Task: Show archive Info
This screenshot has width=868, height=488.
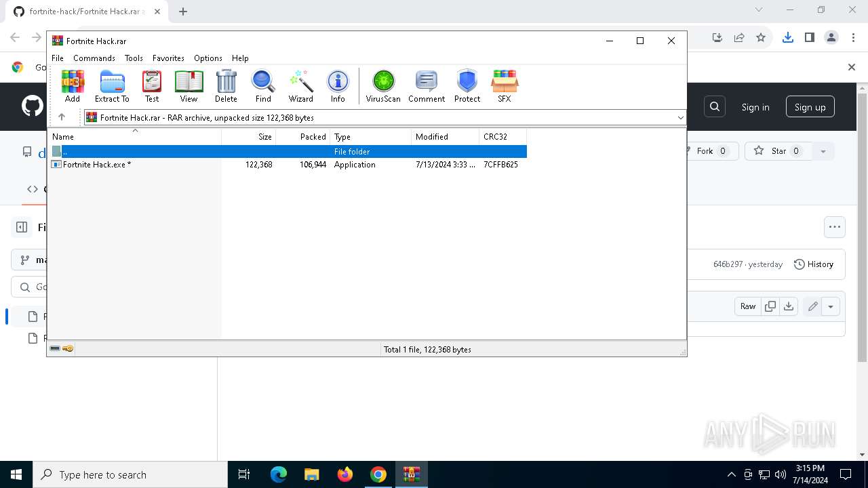Action: click(338, 86)
